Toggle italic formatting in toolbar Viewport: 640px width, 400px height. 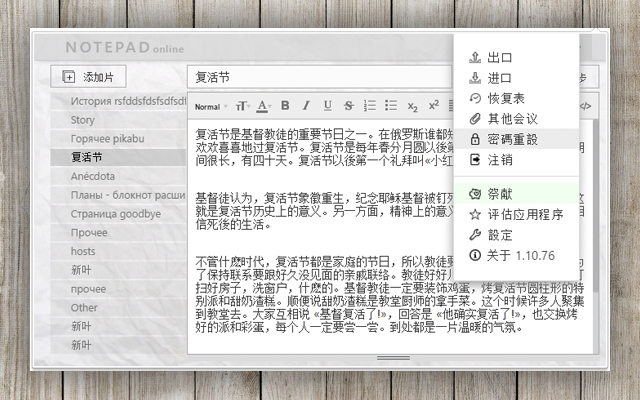click(x=306, y=106)
